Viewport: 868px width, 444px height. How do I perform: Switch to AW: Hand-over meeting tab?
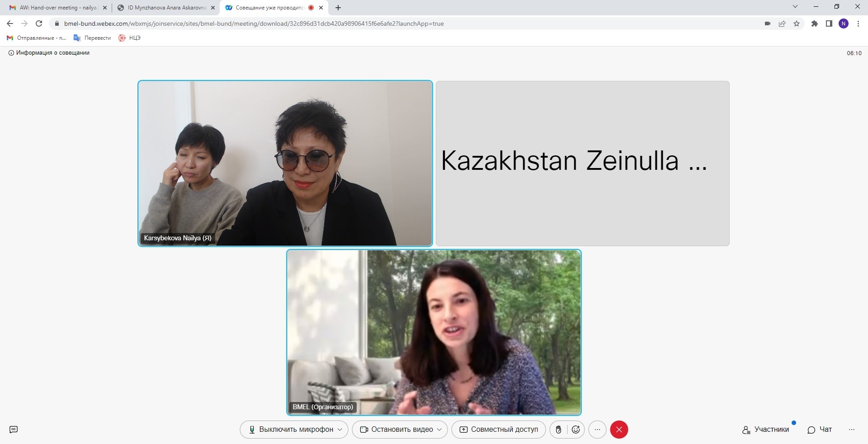57,8
